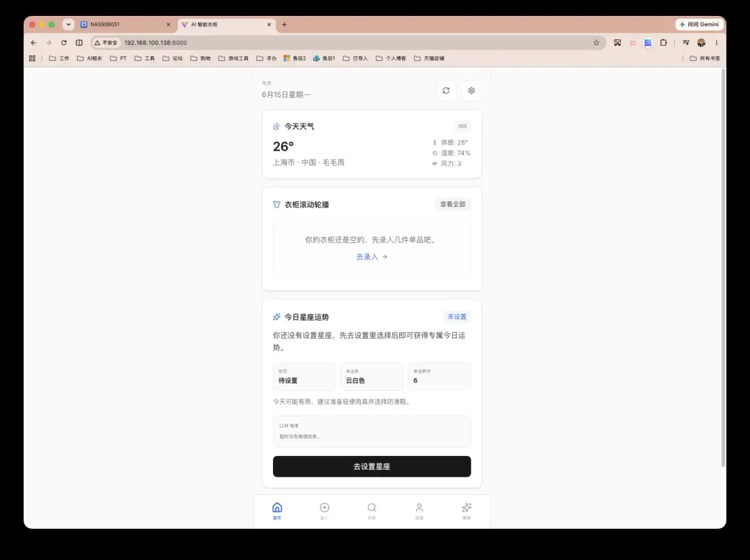
Task: Bookmark this page with the star icon
Action: (596, 42)
